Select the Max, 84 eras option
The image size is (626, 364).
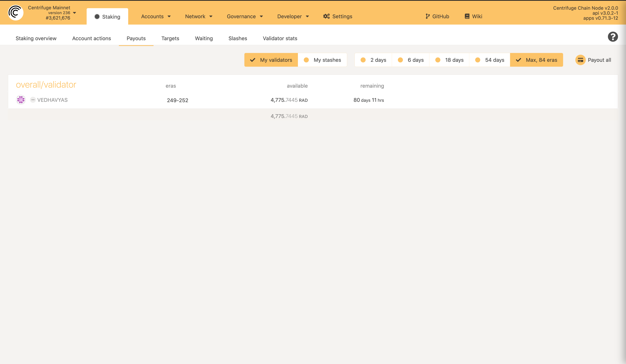[536, 60]
